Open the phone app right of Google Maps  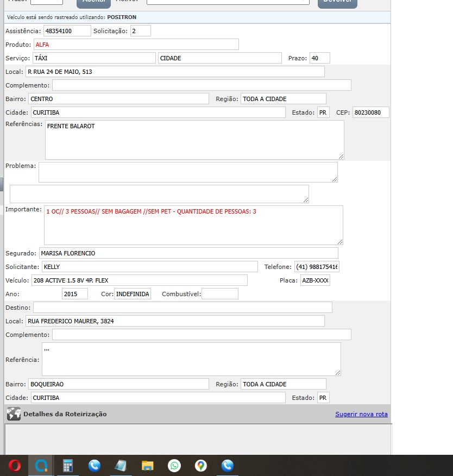coord(227,465)
